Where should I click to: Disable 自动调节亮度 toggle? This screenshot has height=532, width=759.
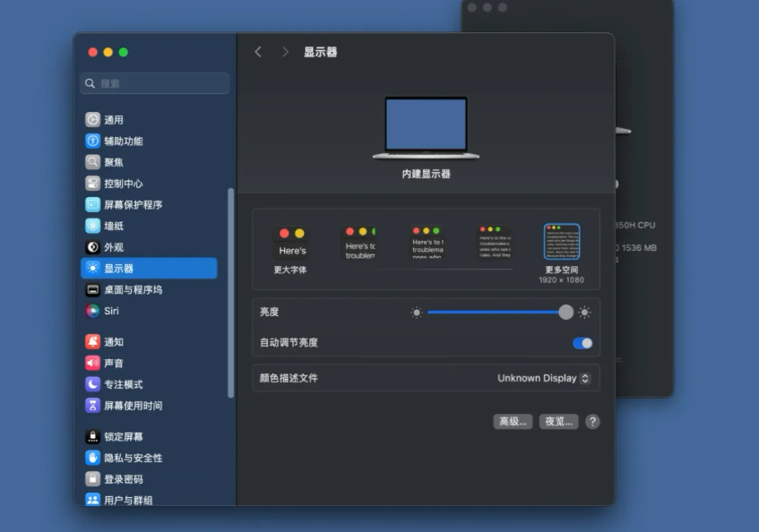pos(582,343)
